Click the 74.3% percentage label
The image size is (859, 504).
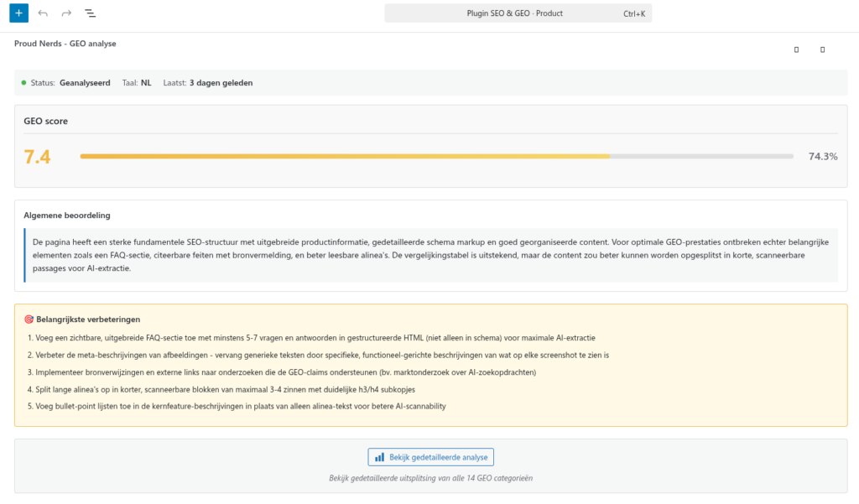pyautogui.click(x=822, y=157)
